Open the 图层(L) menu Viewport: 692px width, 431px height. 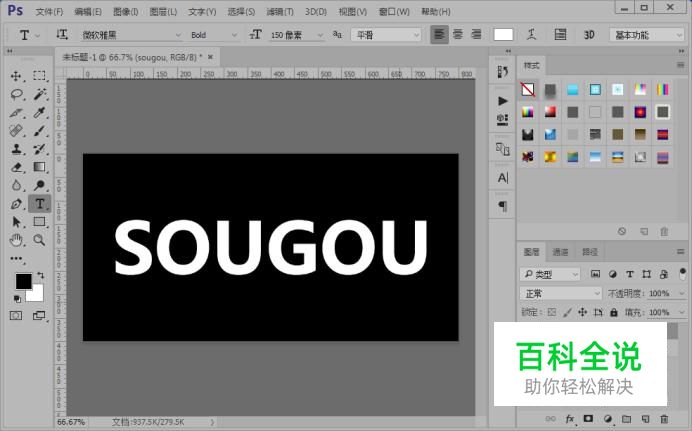pyautogui.click(x=163, y=11)
